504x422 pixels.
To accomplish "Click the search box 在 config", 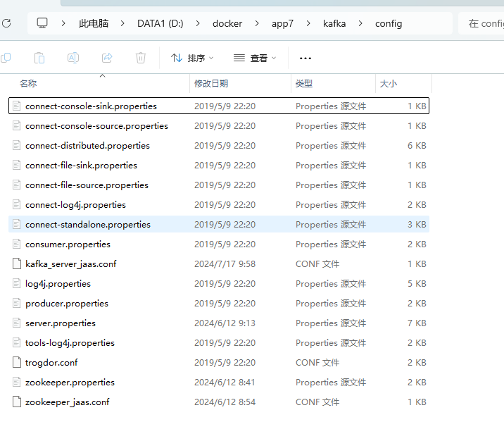I will [481, 23].
